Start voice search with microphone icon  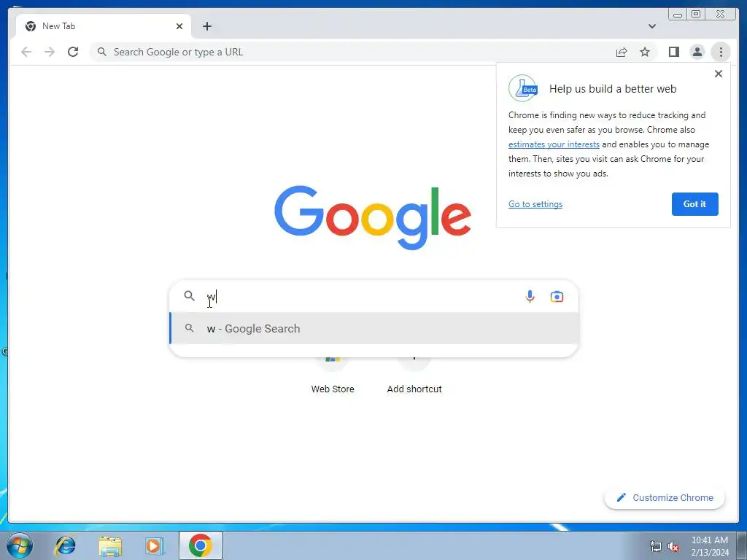[x=530, y=297]
